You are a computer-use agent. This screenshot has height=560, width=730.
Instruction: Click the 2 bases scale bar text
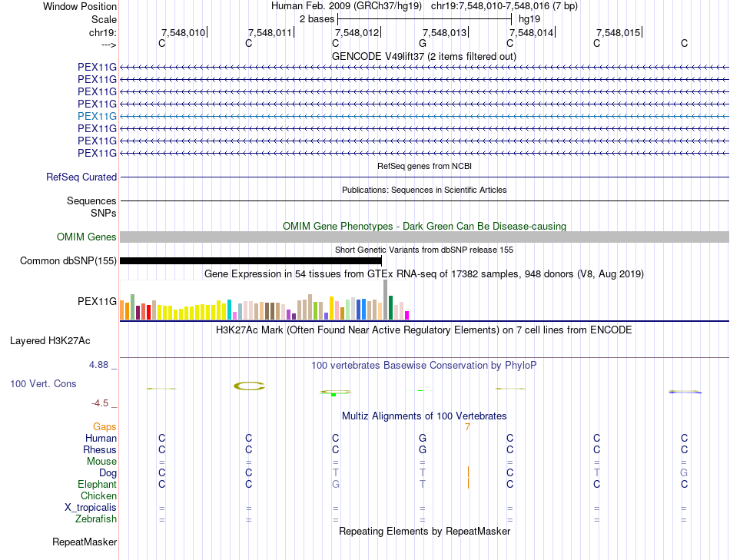click(x=317, y=19)
